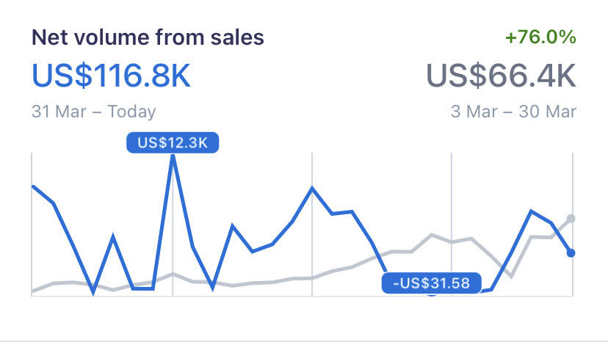Click the 3 Mar – 30 Mar date range

[x=513, y=112]
